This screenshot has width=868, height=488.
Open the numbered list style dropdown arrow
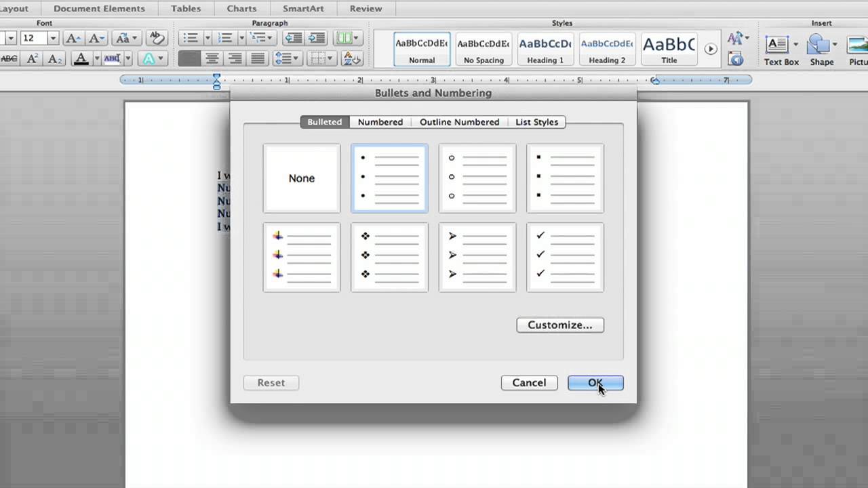tap(241, 38)
